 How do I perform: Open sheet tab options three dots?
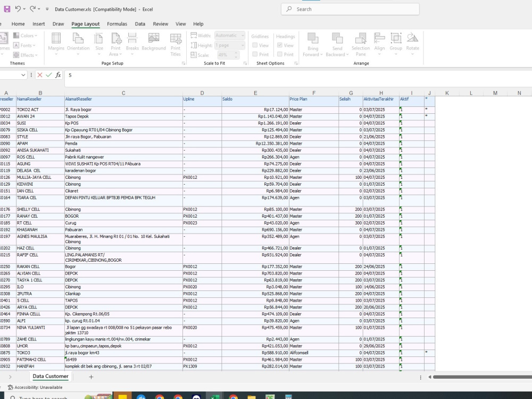tap(420, 377)
